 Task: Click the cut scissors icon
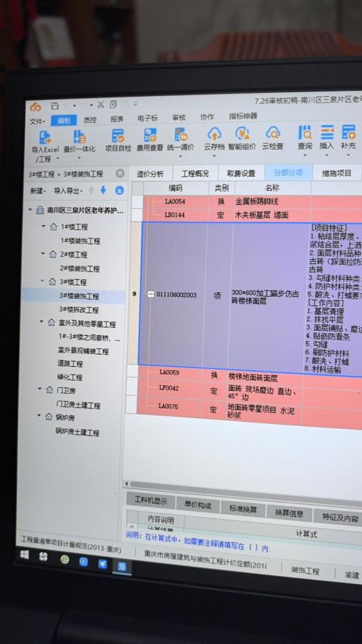(101, 105)
